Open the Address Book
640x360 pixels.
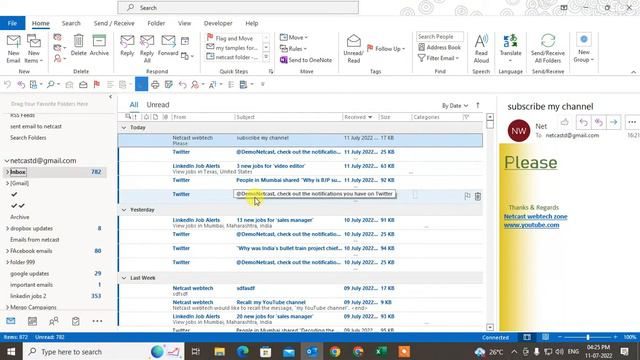(x=440, y=47)
